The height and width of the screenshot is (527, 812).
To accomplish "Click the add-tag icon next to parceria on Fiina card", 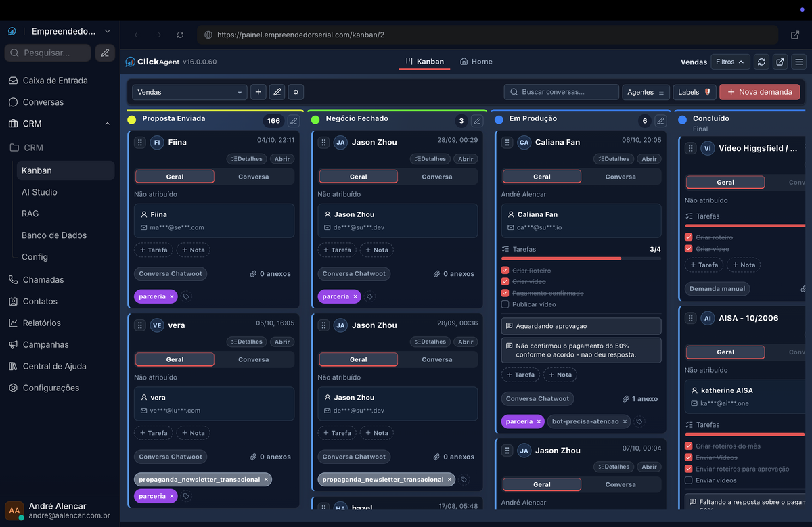I will click(x=187, y=296).
